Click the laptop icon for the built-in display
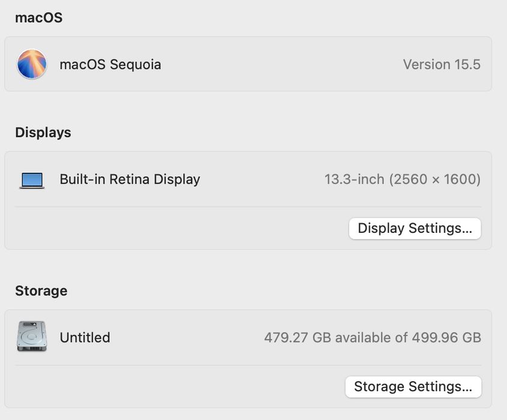Viewport: 507px width, 420px height. (x=32, y=180)
